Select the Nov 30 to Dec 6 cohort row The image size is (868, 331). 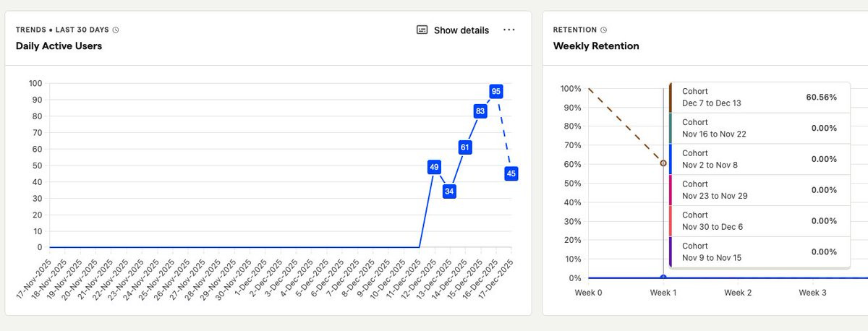coord(759,221)
